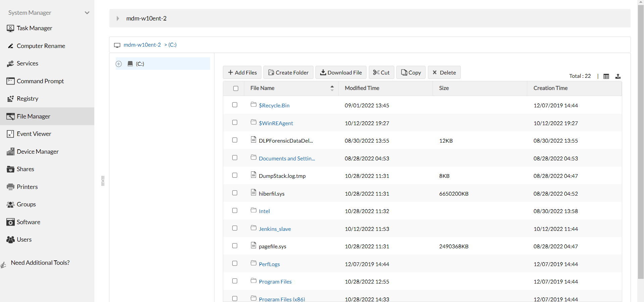
Task: Check the Program Files row checkbox
Action: (x=235, y=281)
